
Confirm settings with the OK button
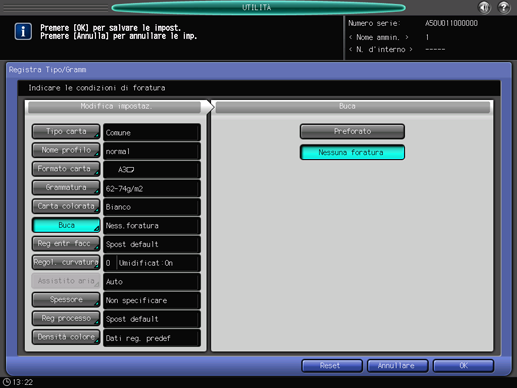(x=463, y=366)
